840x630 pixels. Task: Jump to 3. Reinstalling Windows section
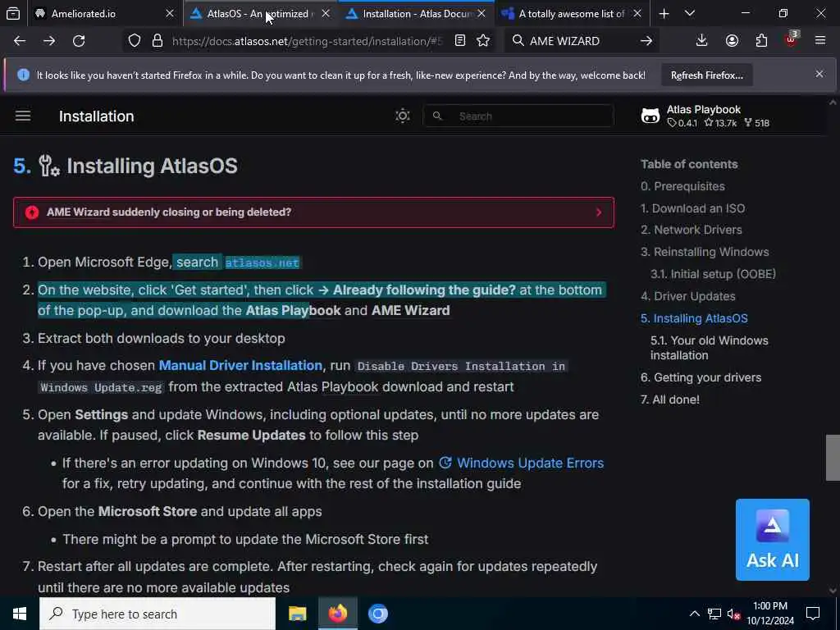705,252
